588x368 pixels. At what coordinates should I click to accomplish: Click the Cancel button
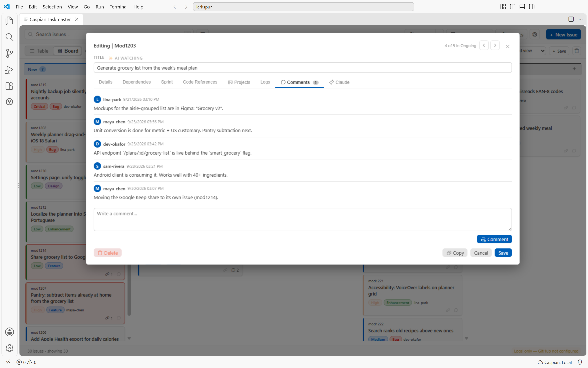(481, 253)
